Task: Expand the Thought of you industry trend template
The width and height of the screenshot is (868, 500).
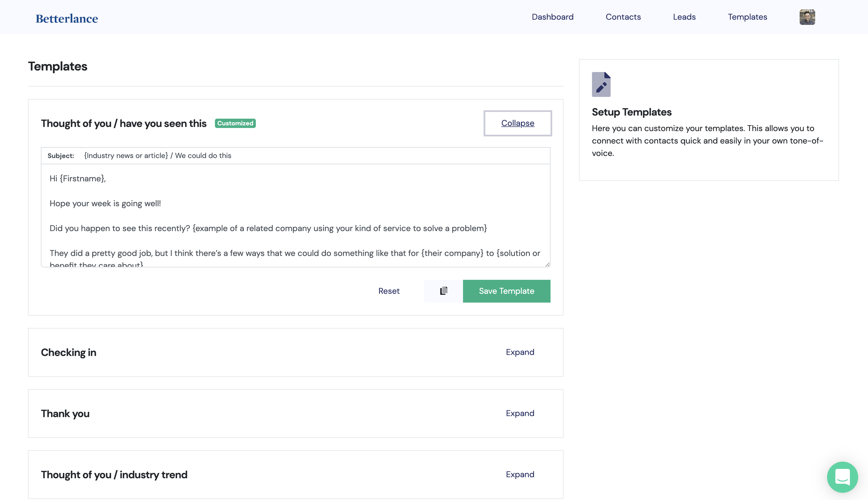Action: (x=520, y=474)
